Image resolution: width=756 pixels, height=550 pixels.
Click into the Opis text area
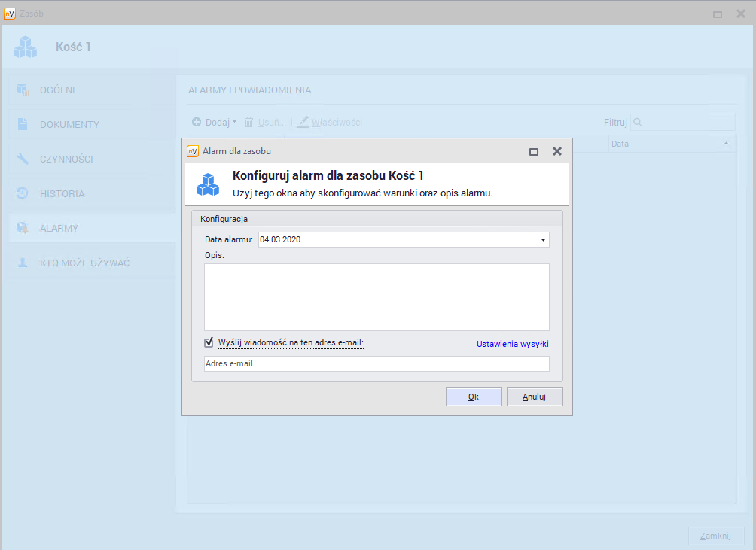click(x=376, y=297)
